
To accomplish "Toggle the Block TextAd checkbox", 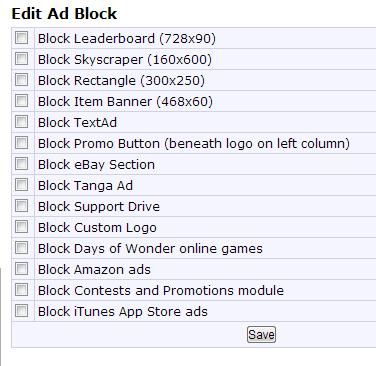I will tap(21, 121).
